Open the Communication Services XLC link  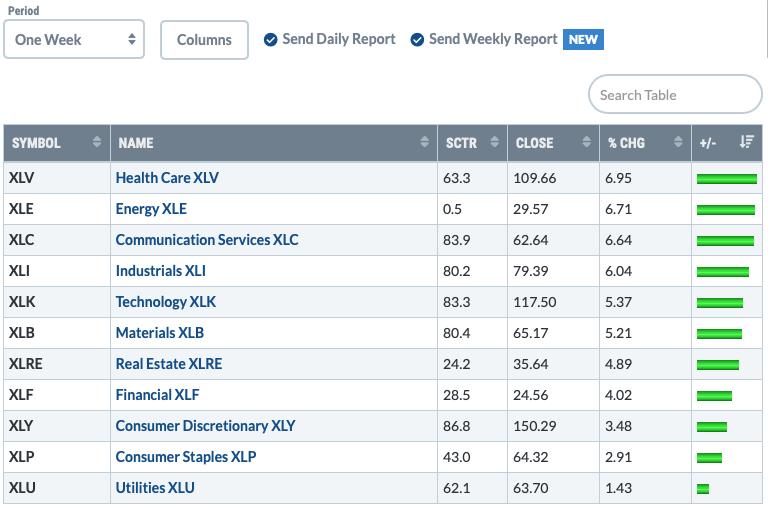click(x=207, y=240)
